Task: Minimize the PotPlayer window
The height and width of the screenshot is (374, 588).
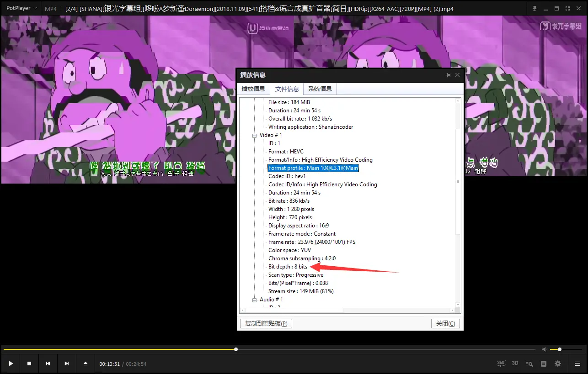Action: [x=546, y=8]
